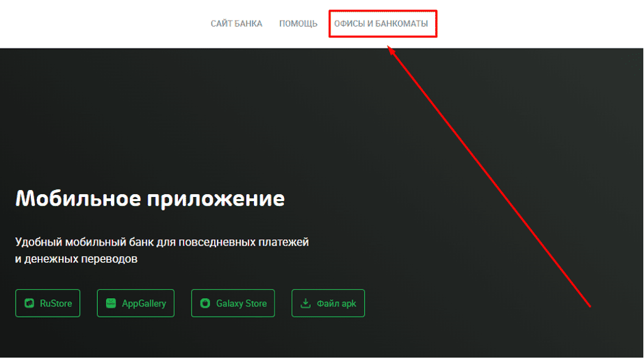Click the text line и денежных переводов
The height and width of the screenshot is (359, 644).
[77, 259]
